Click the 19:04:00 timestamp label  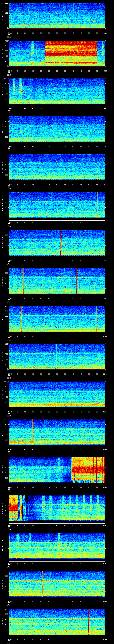coord(9,147)
